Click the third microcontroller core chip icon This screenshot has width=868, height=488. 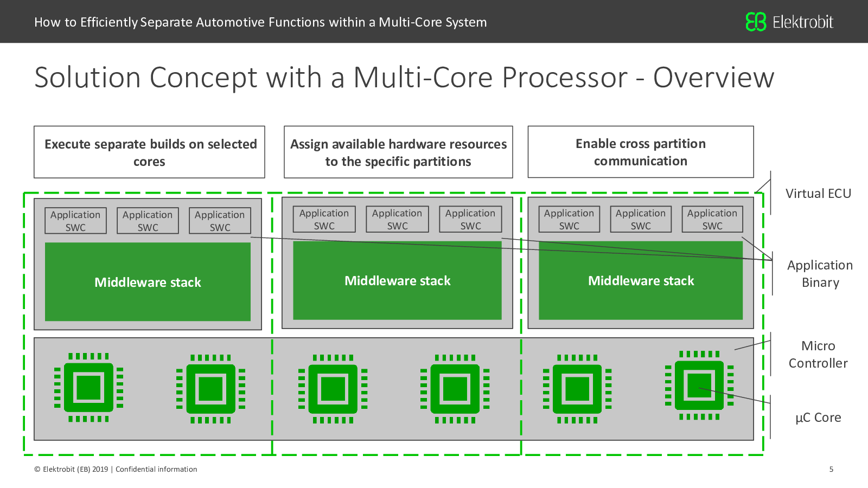[333, 389]
